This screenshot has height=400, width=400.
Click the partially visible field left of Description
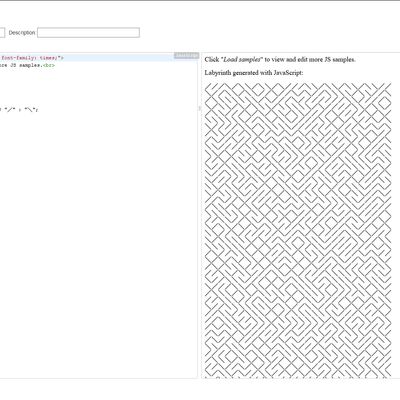(x=2, y=33)
